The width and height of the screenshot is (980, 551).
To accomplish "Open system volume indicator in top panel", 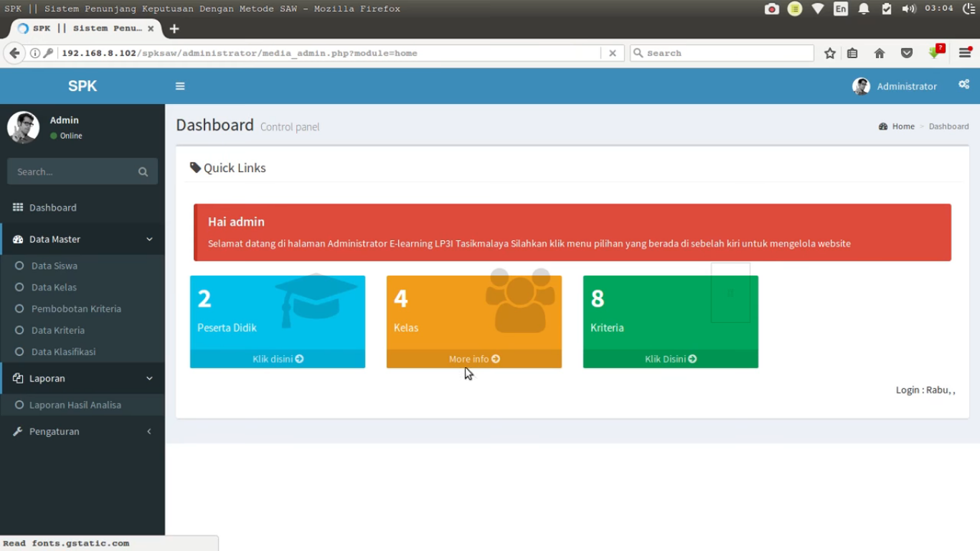I will [x=909, y=9].
